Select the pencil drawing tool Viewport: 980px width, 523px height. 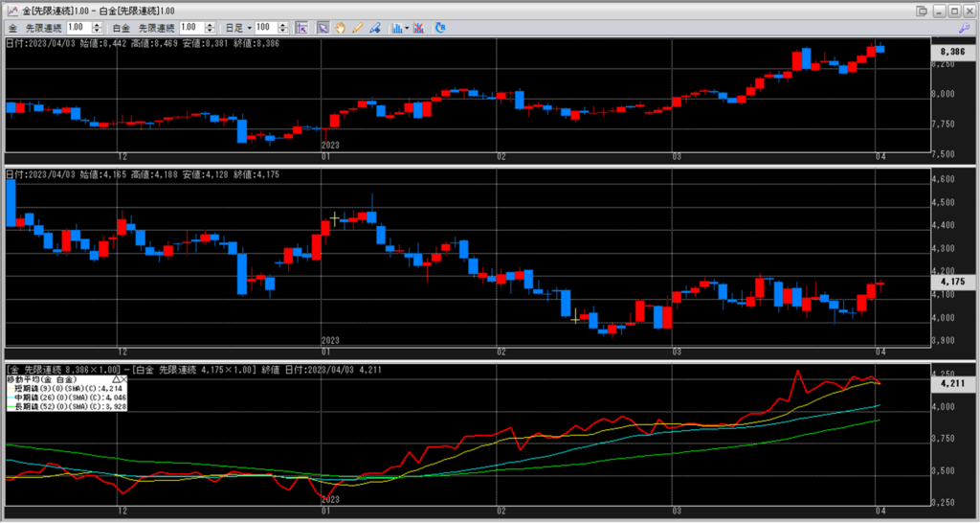tap(358, 28)
